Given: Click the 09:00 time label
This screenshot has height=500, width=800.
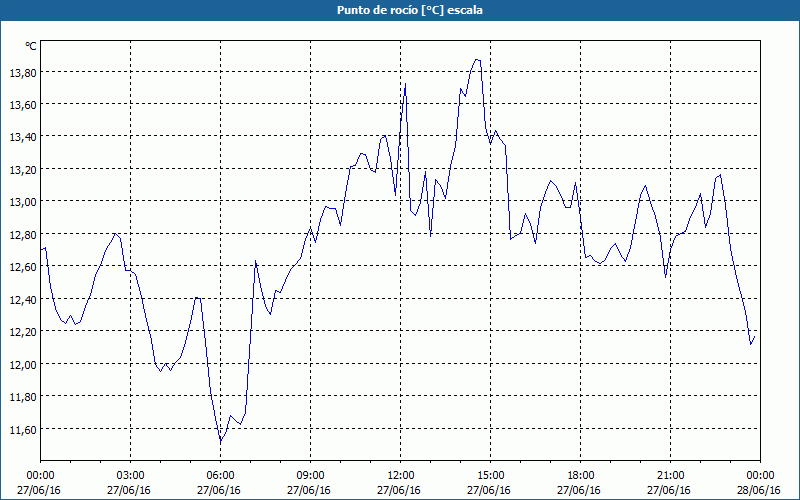Looking at the screenshot, I should [x=310, y=476].
